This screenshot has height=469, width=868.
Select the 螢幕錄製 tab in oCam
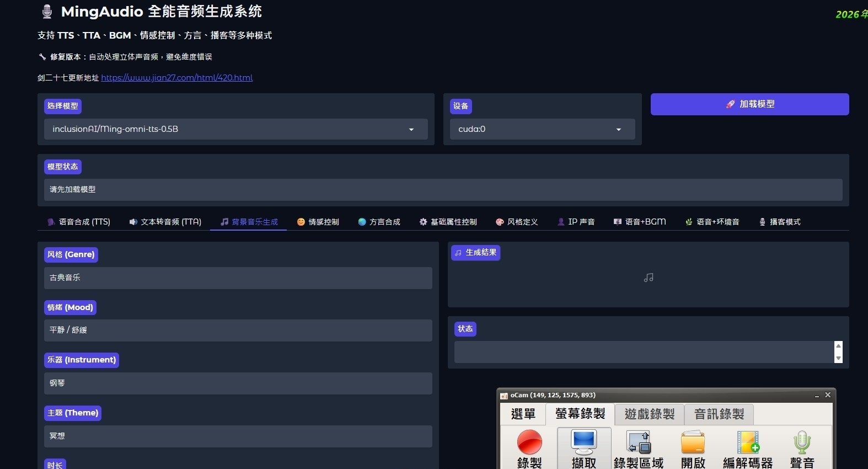pos(580,414)
